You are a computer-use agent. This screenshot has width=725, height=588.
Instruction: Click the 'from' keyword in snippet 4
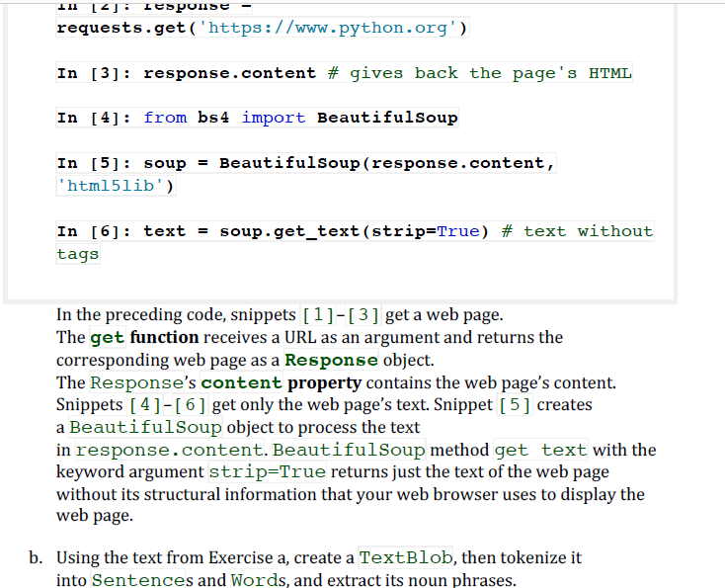165,118
